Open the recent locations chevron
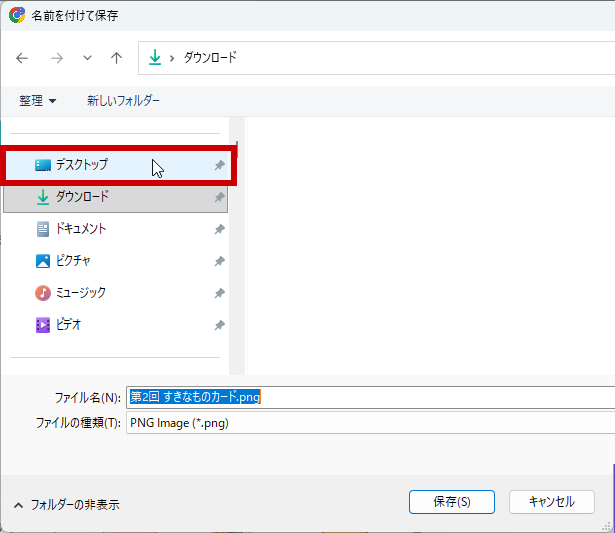615x533 pixels. tap(87, 58)
